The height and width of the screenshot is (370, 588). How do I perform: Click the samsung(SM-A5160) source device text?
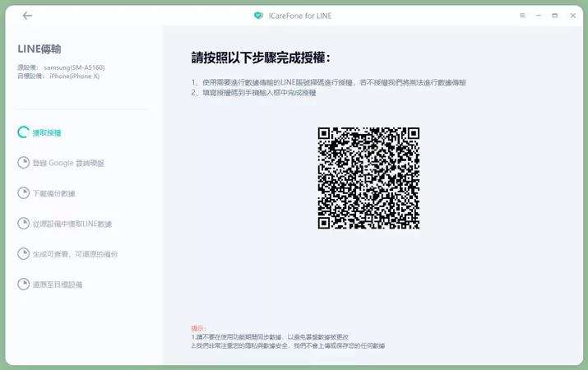[74, 67]
